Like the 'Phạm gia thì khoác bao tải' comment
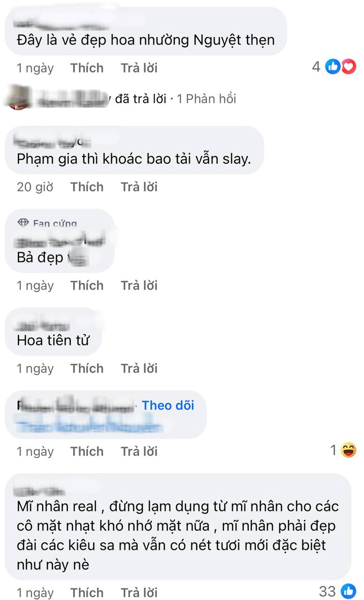This screenshot has width=364, height=600. tap(87, 187)
